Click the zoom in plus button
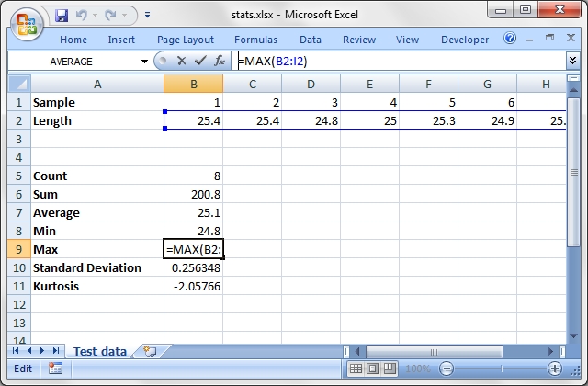Viewport: 588px width, 386px height. click(x=555, y=369)
